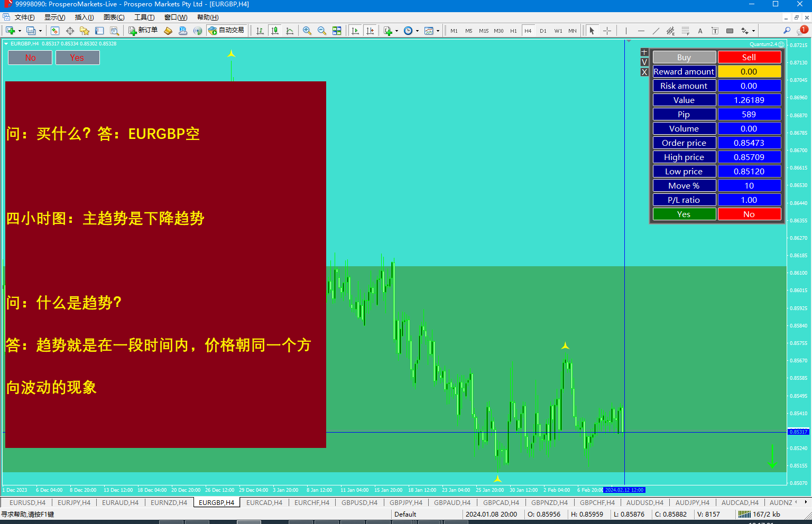The height and width of the screenshot is (524, 812).
Task: Click the Order price value 0.85473
Action: click(x=749, y=143)
